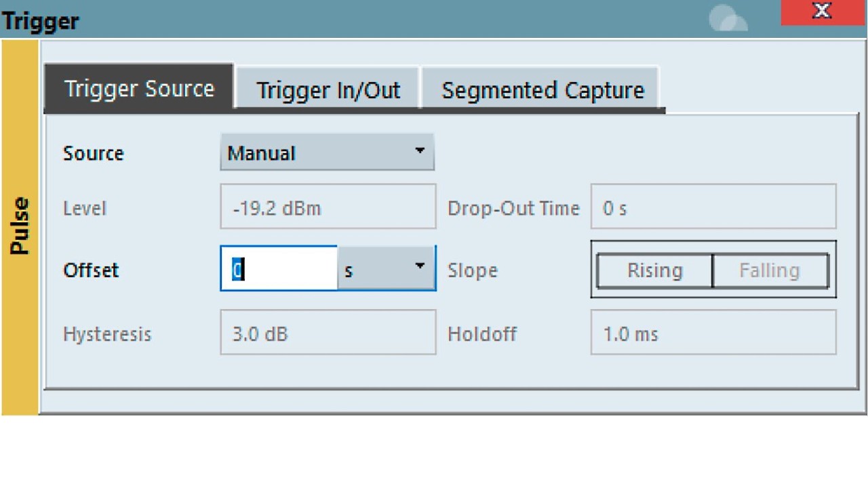Viewport: 868px width, 488px height.
Task: Click the transparency circles icon in title bar
Action: point(728,18)
